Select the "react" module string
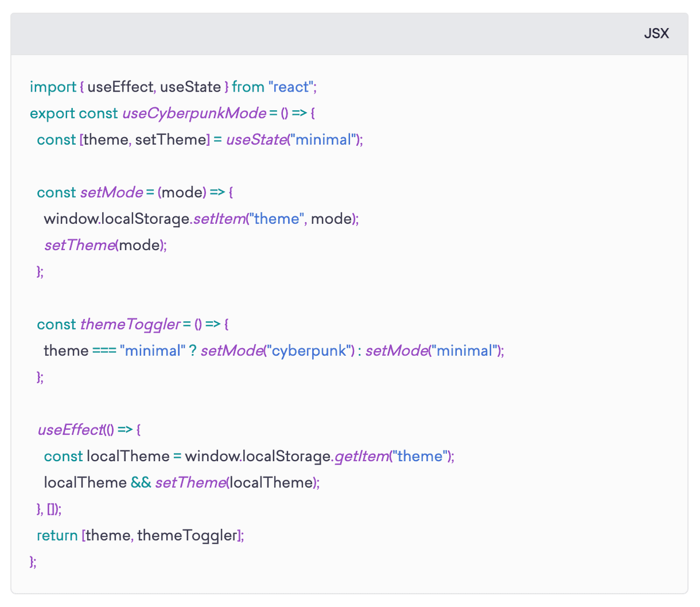The height and width of the screenshot is (607, 700). tap(291, 87)
